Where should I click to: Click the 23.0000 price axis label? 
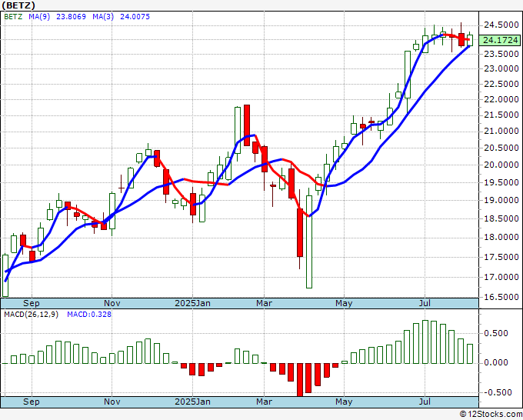[x=501, y=68]
